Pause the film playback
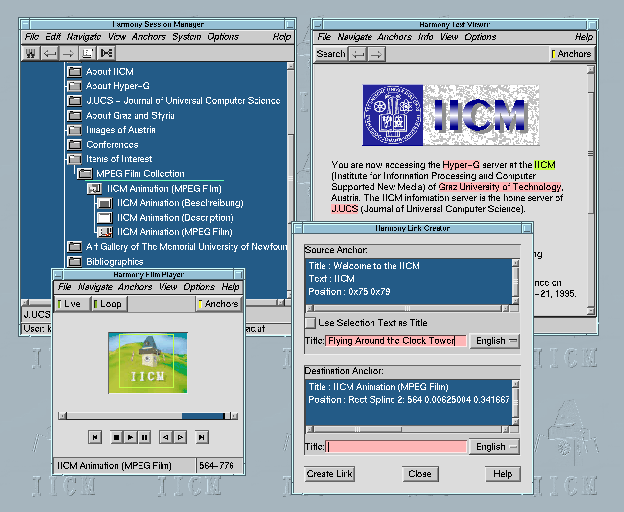Screen dimensions: 624x512 [x=145, y=437]
